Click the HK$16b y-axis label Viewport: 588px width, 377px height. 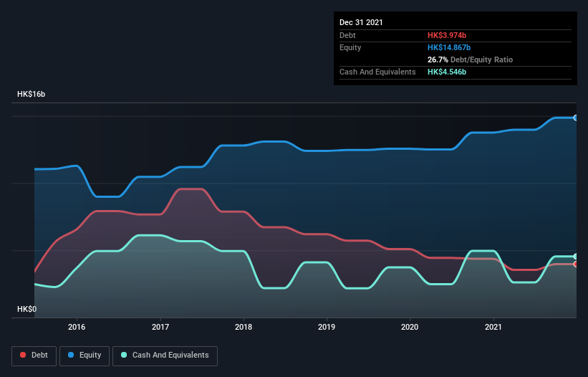(31, 94)
